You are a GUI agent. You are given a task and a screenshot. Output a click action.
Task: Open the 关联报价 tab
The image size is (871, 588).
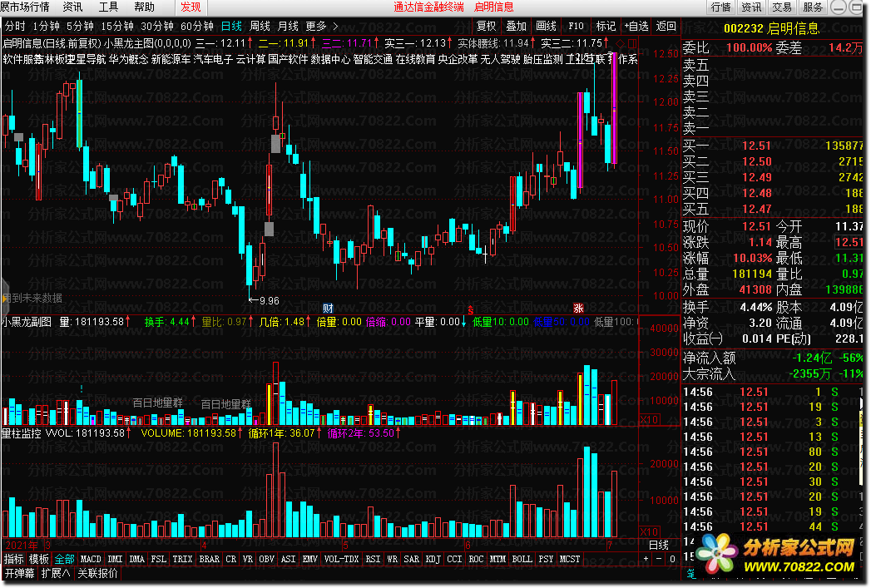point(98,573)
